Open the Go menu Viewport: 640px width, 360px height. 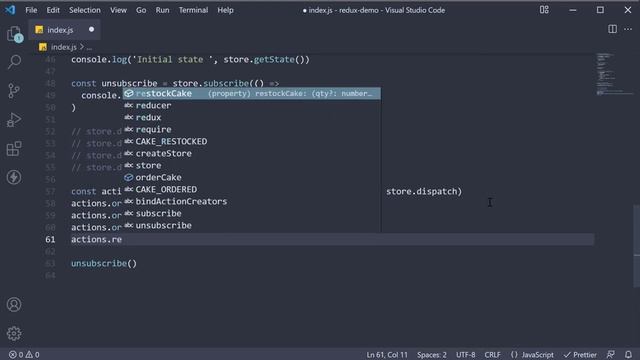click(141, 10)
